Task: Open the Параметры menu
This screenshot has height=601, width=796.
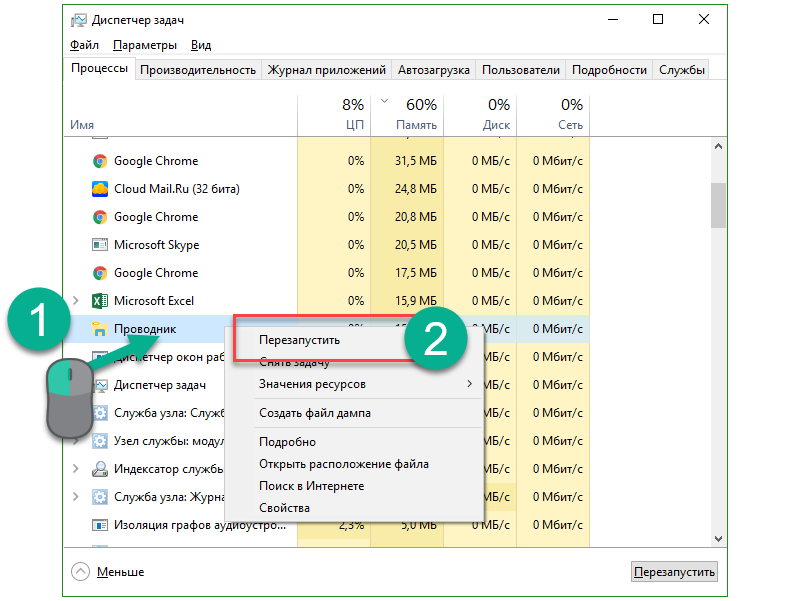Action: (145, 45)
